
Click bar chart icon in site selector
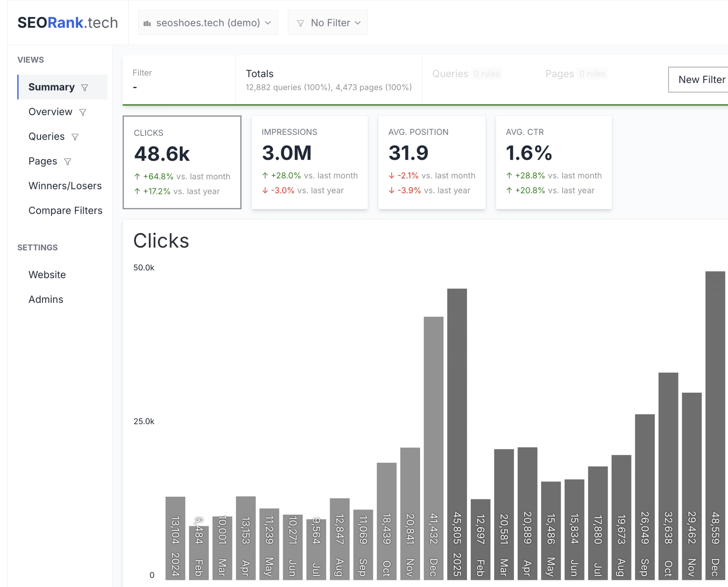coord(147,23)
